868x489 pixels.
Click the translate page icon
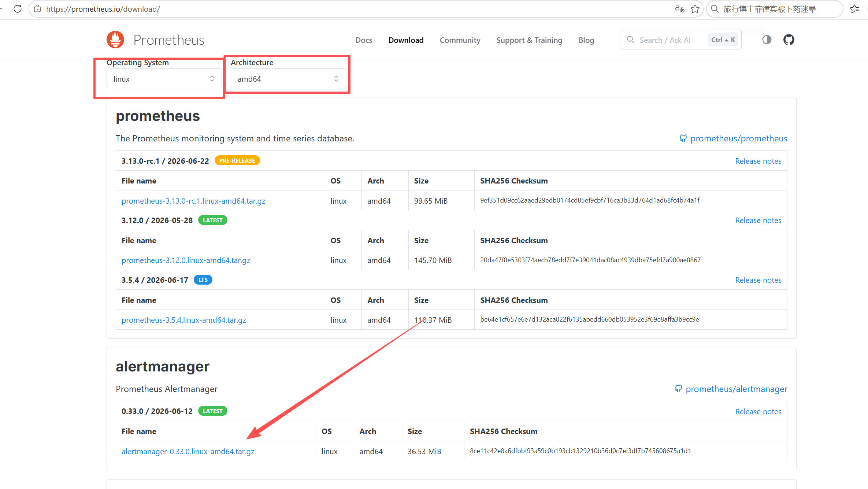680,9
